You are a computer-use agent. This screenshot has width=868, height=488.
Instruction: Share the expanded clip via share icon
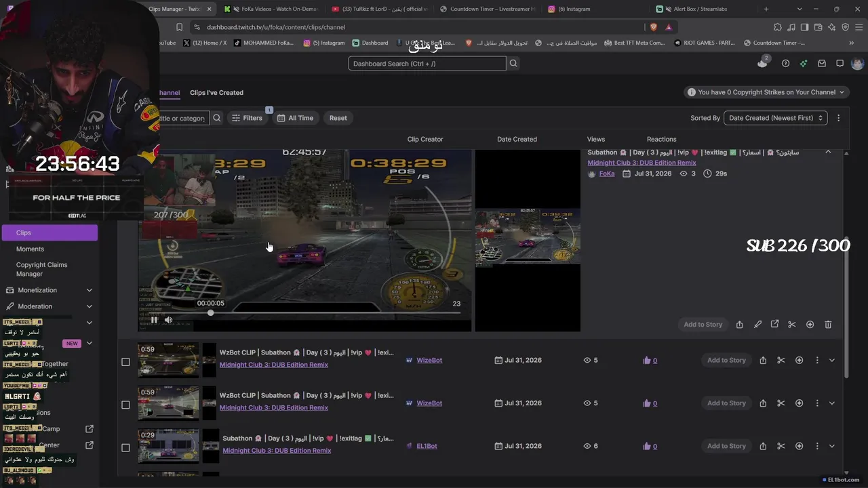tap(739, 325)
